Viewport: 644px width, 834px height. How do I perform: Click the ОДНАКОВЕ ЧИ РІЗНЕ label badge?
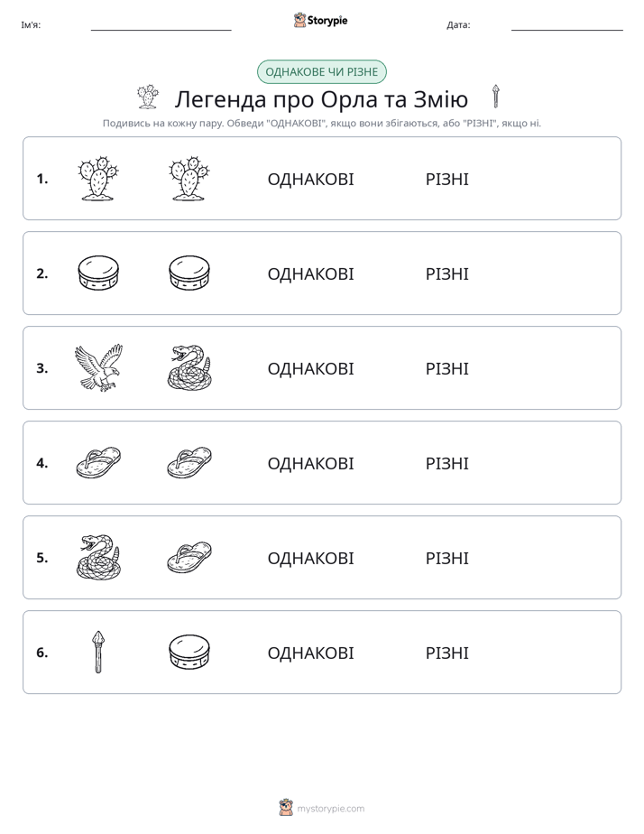click(321, 72)
